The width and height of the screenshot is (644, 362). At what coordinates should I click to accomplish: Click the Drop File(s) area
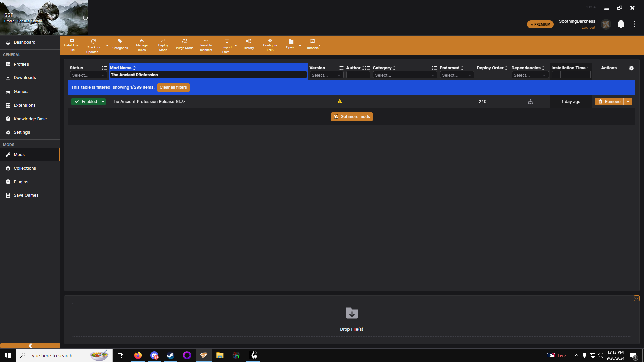point(352,320)
